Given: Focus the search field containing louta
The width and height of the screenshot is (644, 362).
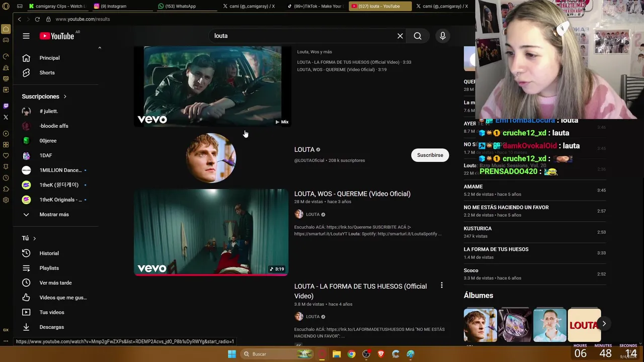Looking at the screenshot, I should coord(302,36).
